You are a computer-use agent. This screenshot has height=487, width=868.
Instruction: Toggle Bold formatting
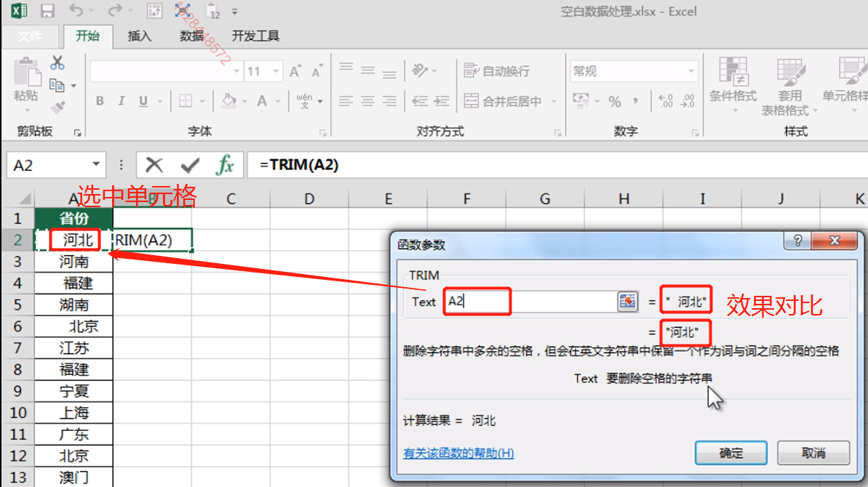pyautogui.click(x=100, y=101)
